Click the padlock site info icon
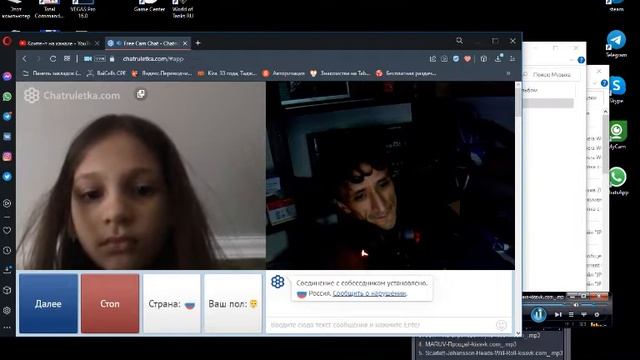This screenshot has height=360, width=640. tap(112, 59)
